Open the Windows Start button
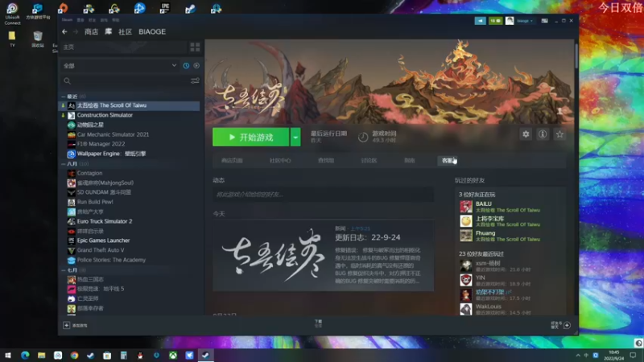Viewport: 644px width, 362px height. tap(8, 356)
